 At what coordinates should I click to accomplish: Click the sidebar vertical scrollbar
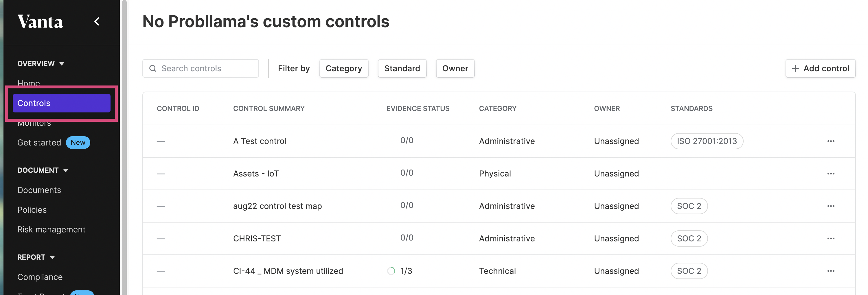pyautogui.click(x=124, y=147)
